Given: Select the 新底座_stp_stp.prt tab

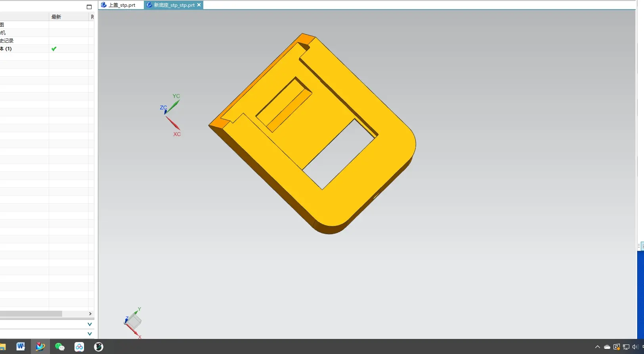Looking at the screenshot, I should click(174, 5).
